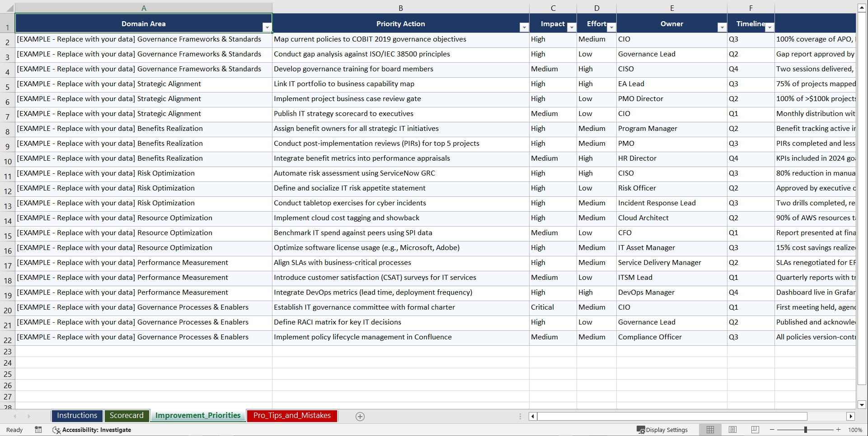Screen dimensions: 868x436
Task: Switch to Normal view icon
Action: pyautogui.click(x=710, y=430)
